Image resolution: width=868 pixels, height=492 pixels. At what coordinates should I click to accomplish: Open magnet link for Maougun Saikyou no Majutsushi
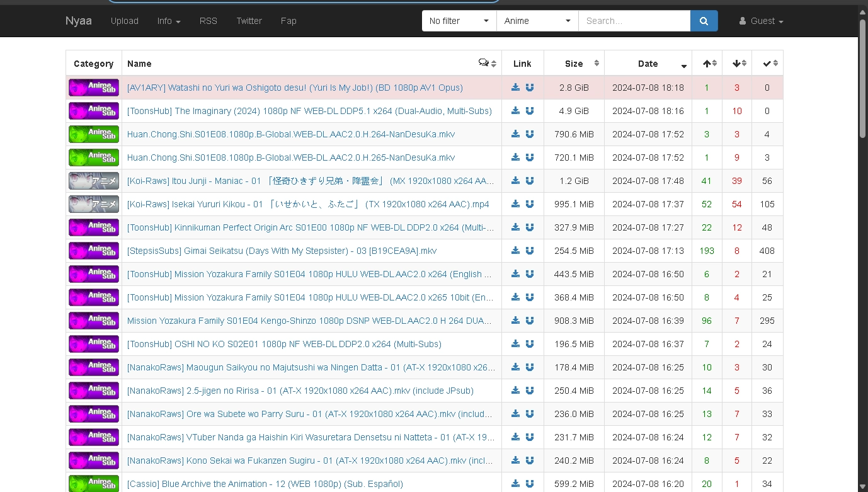click(530, 367)
